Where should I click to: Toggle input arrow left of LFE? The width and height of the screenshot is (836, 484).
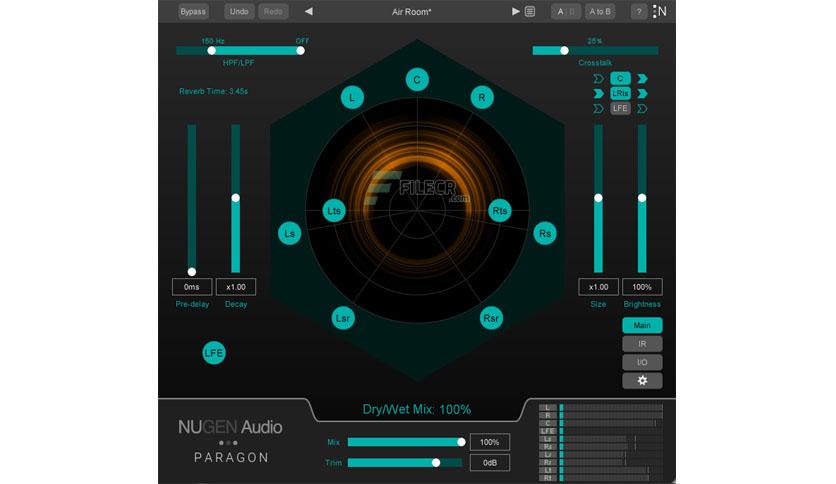[x=598, y=109]
